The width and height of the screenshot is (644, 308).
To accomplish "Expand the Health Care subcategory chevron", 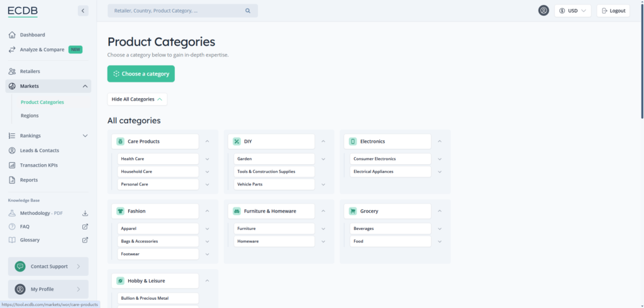I will [207, 159].
